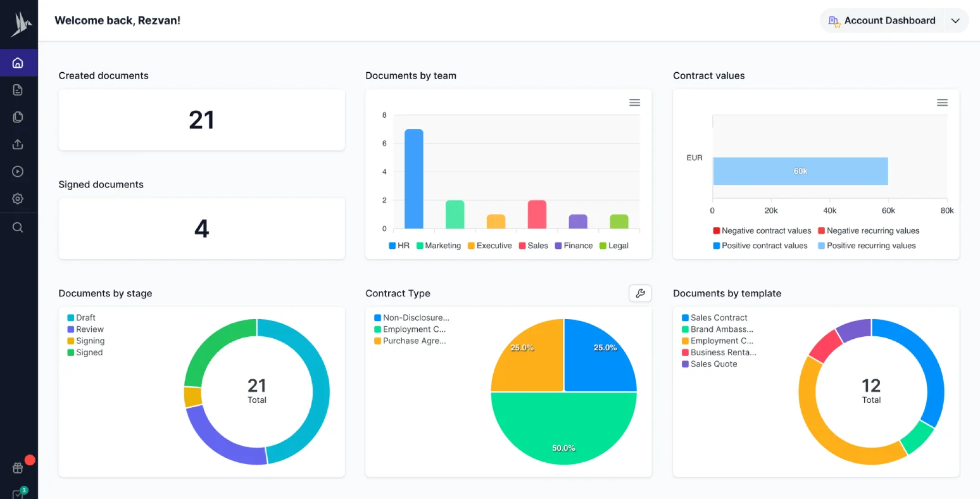The image size is (980, 499).
Task: Open the Settings gear sidebar icon
Action: click(x=18, y=199)
